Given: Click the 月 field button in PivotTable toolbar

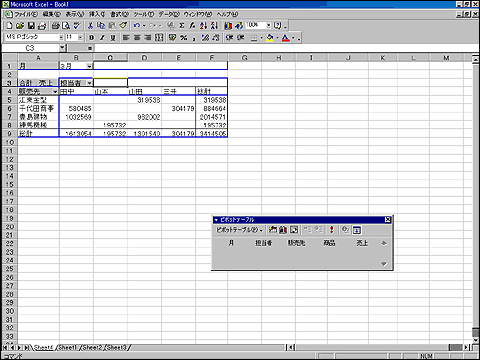Looking at the screenshot, I should coord(231,243).
